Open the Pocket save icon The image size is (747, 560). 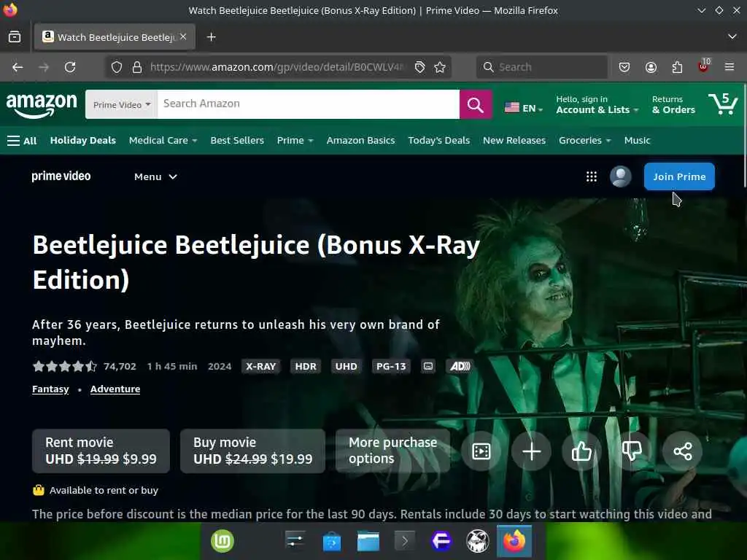point(624,67)
